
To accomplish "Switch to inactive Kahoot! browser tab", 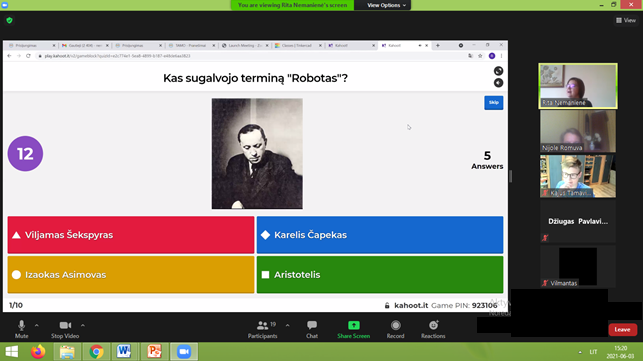I will point(351,46).
